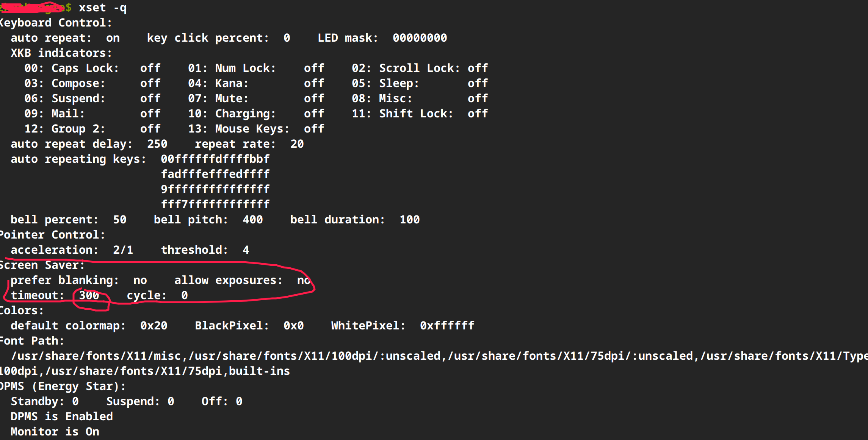Click the 'Font Path:' heading

tap(32, 341)
